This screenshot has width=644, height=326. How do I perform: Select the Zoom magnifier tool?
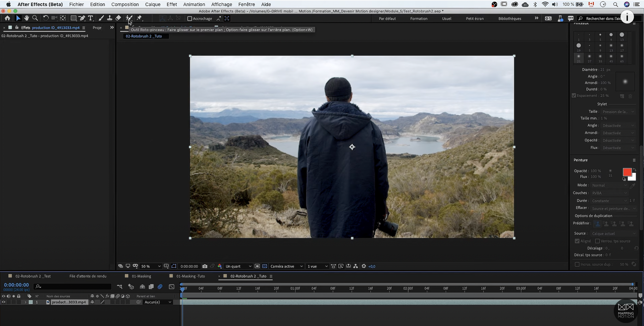pyautogui.click(x=35, y=18)
